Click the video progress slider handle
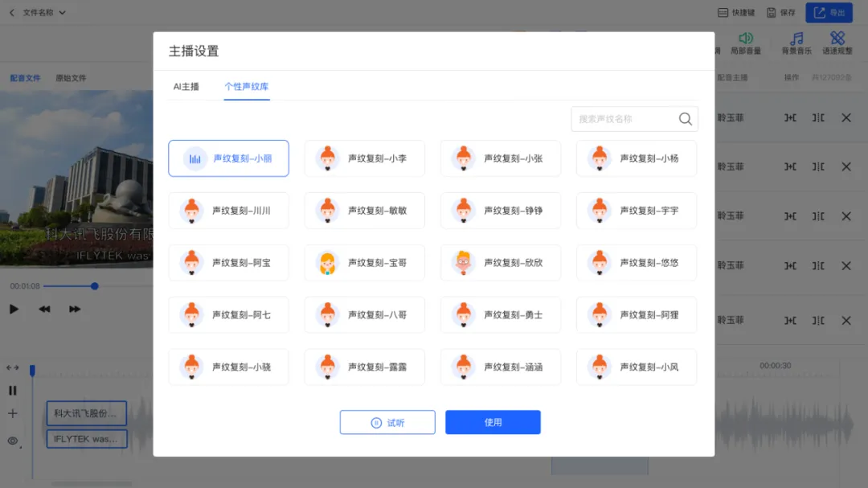The height and width of the screenshot is (488, 868). (95, 286)
